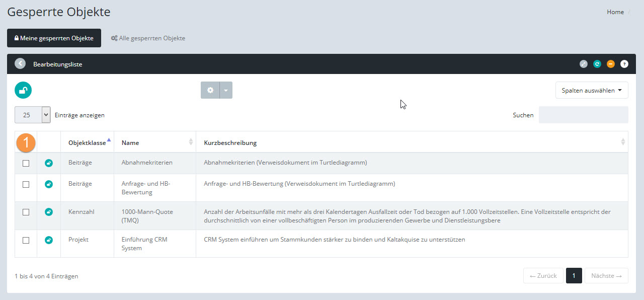The image size is (644, 300).
Task: Open the help question mark icon
Action: point(624,64)
